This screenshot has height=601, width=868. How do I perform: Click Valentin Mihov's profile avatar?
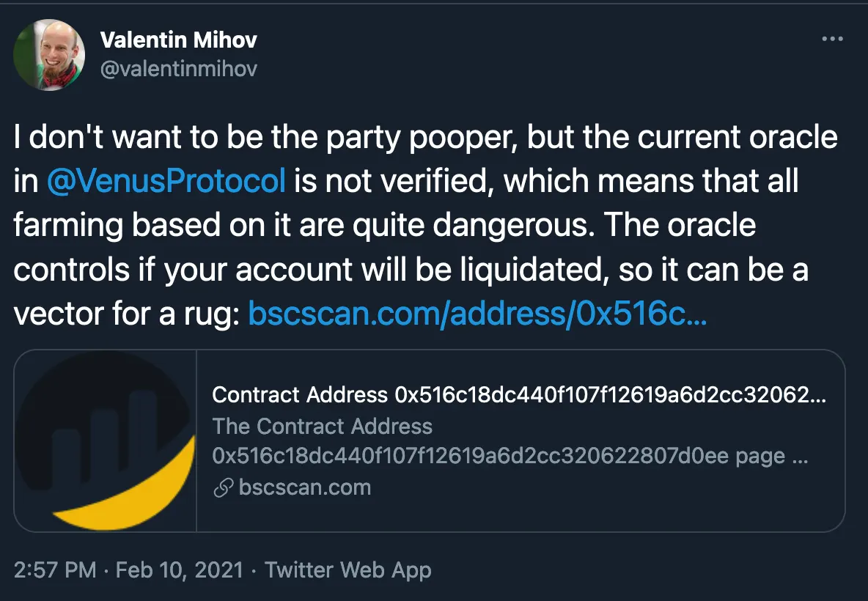[x=50, y=55]
